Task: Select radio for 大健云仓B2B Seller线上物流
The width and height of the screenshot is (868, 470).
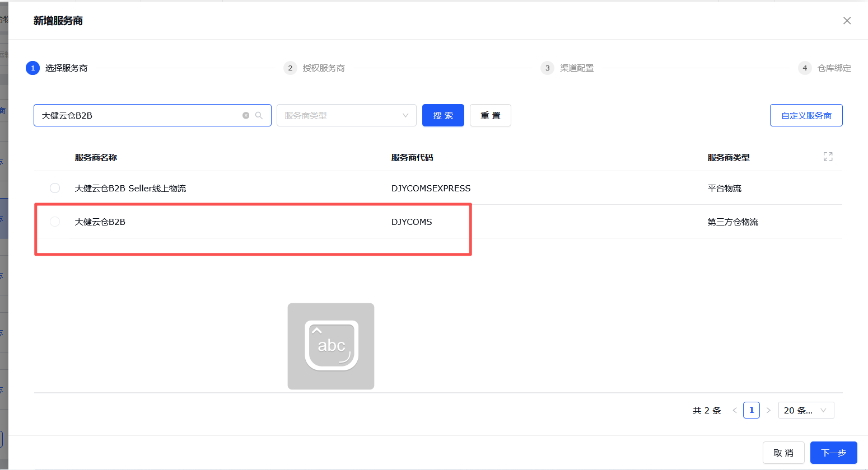Action: pyautogui.click(x=55, y=188)
